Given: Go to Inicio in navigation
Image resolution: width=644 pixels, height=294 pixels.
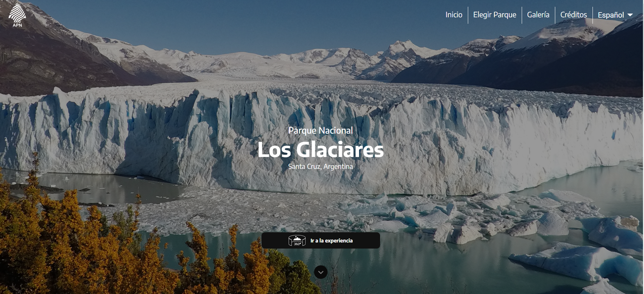Looking at the screenshot, I should click(454, 15).
